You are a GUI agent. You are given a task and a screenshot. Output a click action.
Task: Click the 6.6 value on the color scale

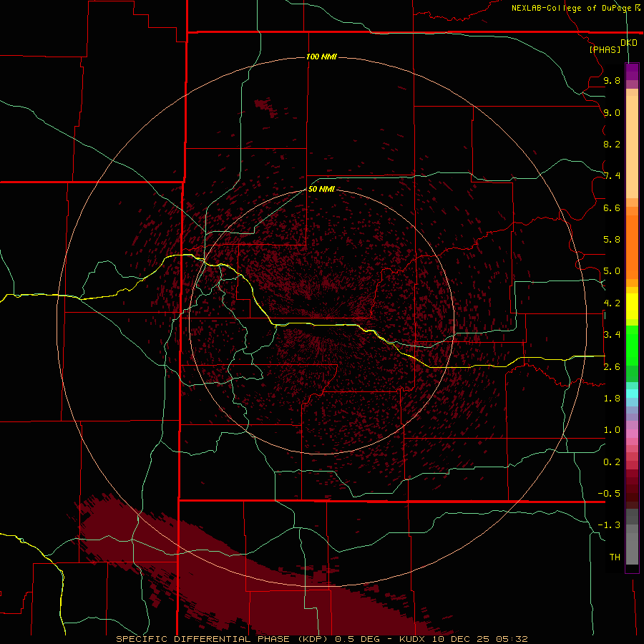click(x=612, y=208)
